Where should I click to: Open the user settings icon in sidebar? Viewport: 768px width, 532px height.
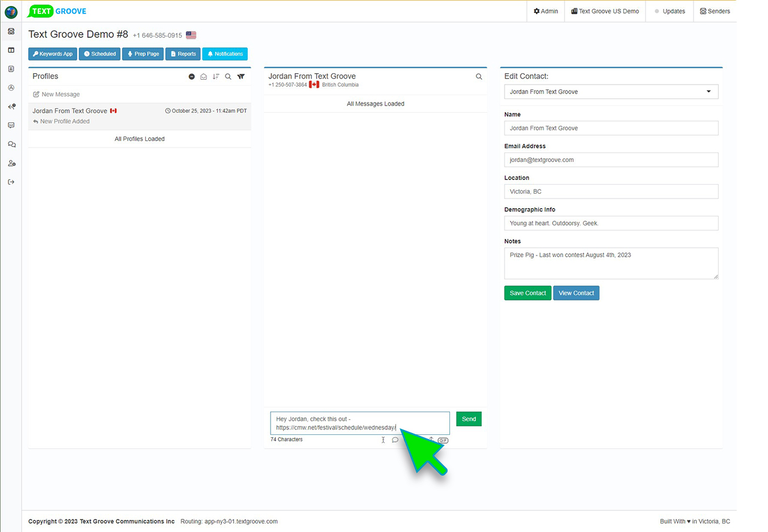coord(11,163)
